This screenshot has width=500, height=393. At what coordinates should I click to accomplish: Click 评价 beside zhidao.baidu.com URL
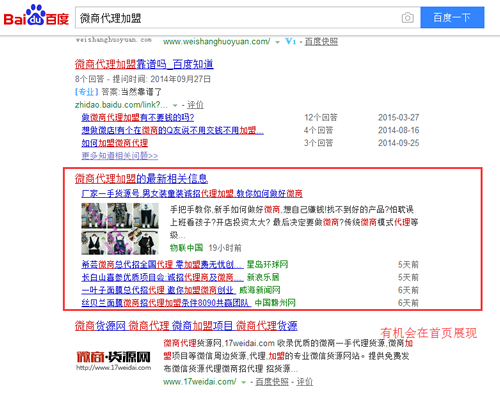point(195,105)
